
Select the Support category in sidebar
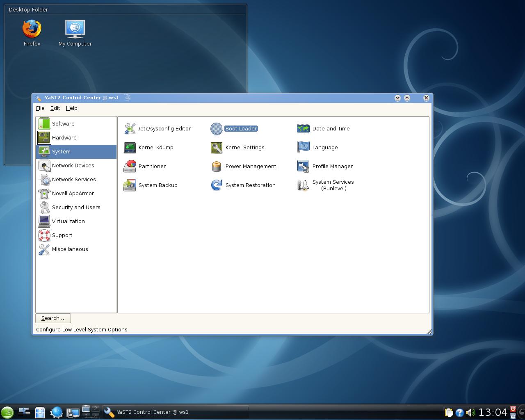click(x=76, y=235)
